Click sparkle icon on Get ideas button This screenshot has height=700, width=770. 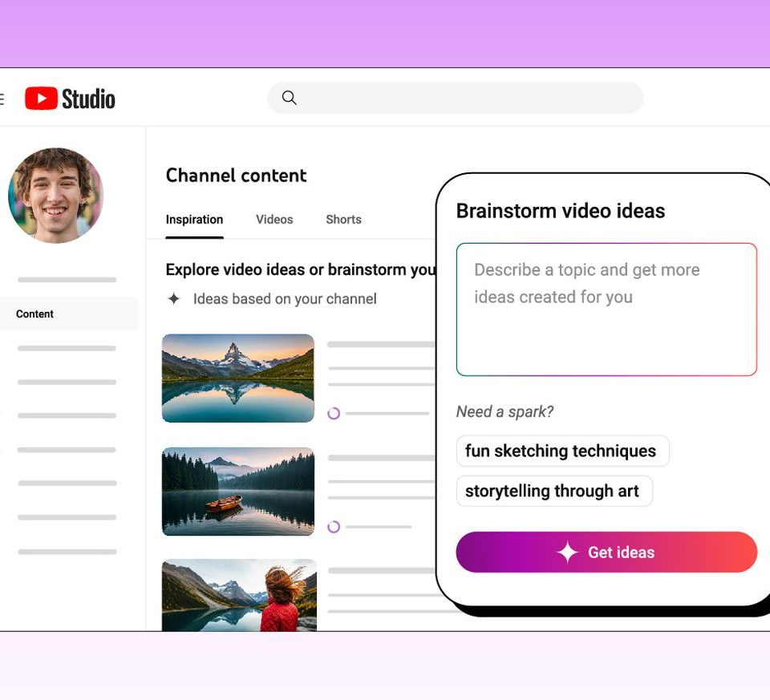pos(567,552)
